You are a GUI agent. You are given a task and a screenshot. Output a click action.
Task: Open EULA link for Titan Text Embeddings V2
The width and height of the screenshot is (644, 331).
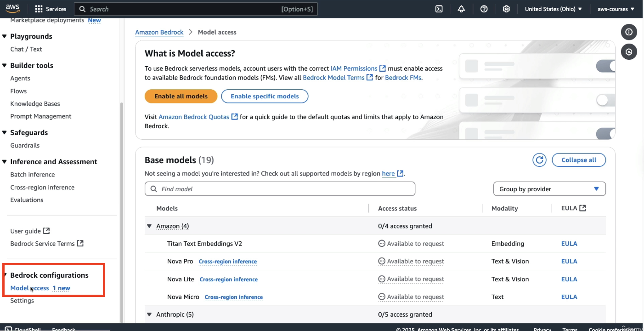(x=569, y=244)
